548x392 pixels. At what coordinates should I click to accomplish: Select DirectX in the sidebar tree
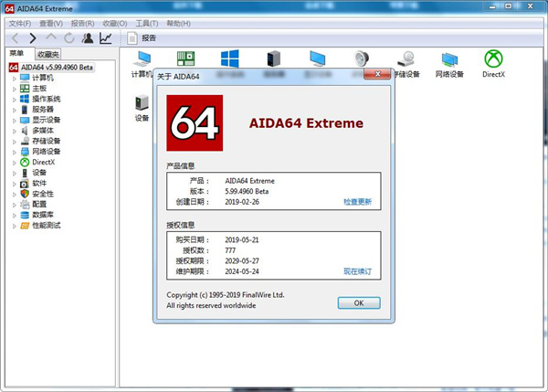43,162
